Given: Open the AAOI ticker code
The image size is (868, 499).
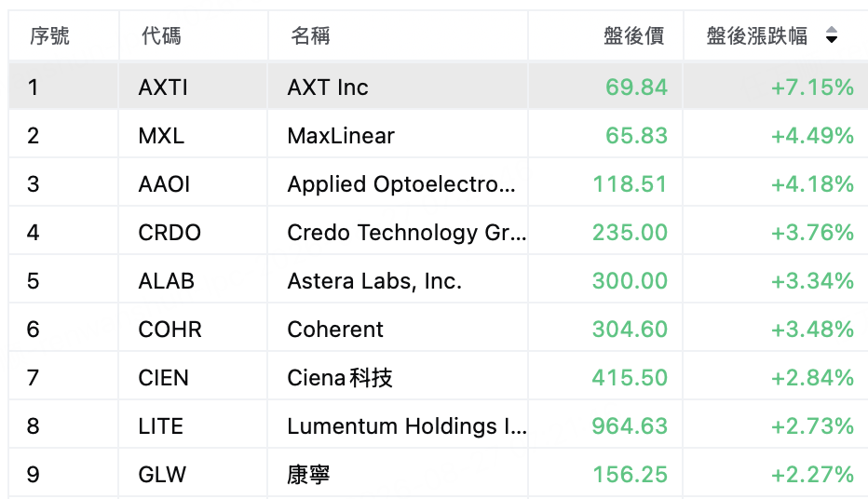Looking at the screenshot, I should pos(164,184).
